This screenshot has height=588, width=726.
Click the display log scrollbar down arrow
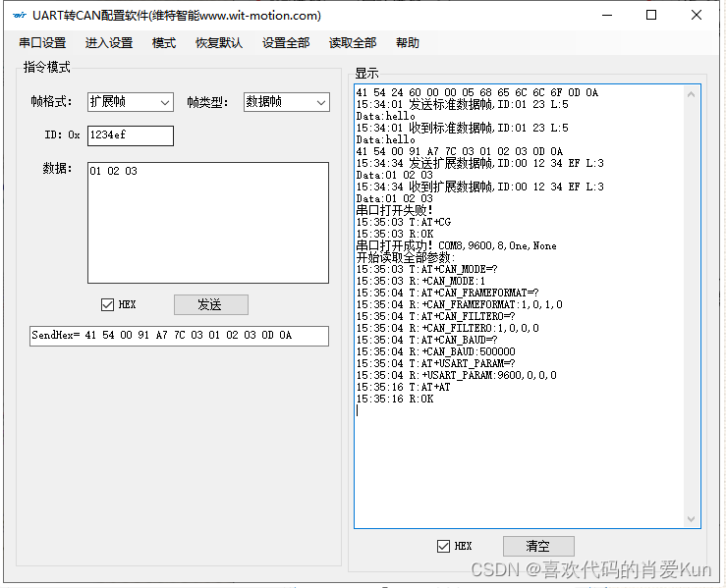pos(692,519)
